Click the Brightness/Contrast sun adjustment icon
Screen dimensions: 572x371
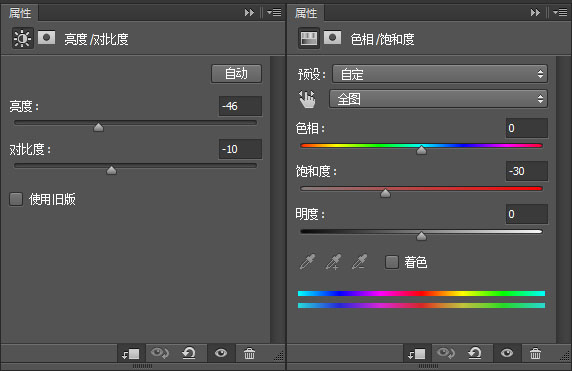[23, 38]
